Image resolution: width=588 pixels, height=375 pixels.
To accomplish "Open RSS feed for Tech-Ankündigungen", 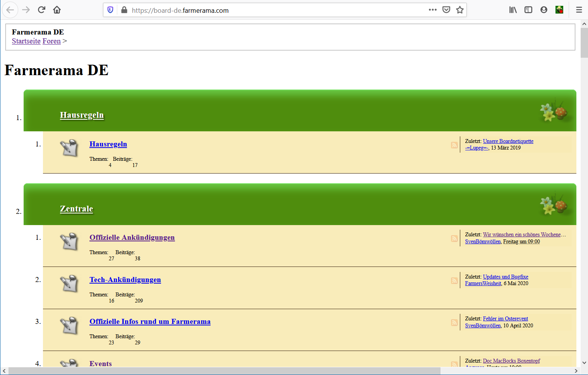I will pyautogui.click(x=454, y=280).
